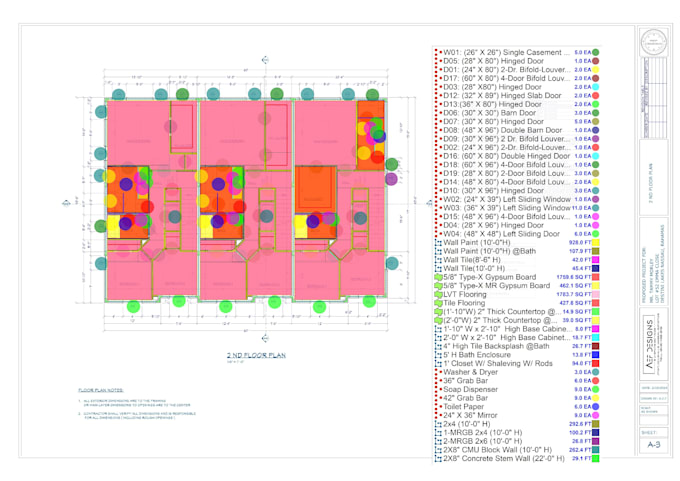
Task: Click the 2 ND FLOOR PLAN drawing title
Action: point(256,355)
